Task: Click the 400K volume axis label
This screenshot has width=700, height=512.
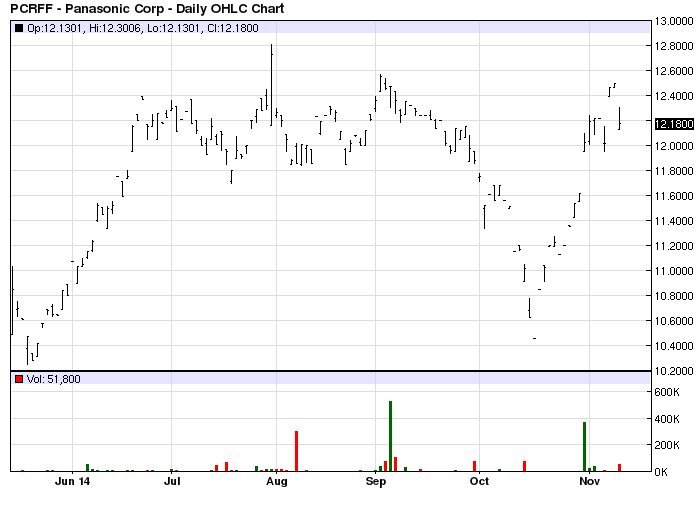Action: click(667, 419)
